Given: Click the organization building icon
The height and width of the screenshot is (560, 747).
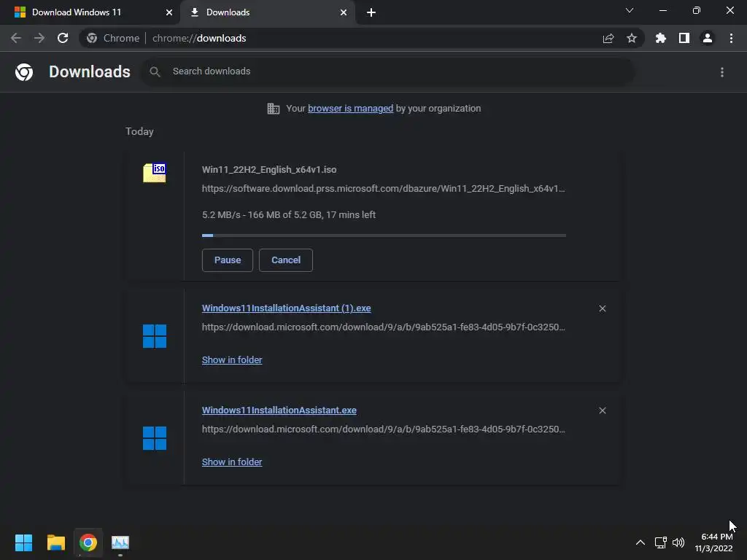Looking at the screenshot, I should tap(274, 109).
